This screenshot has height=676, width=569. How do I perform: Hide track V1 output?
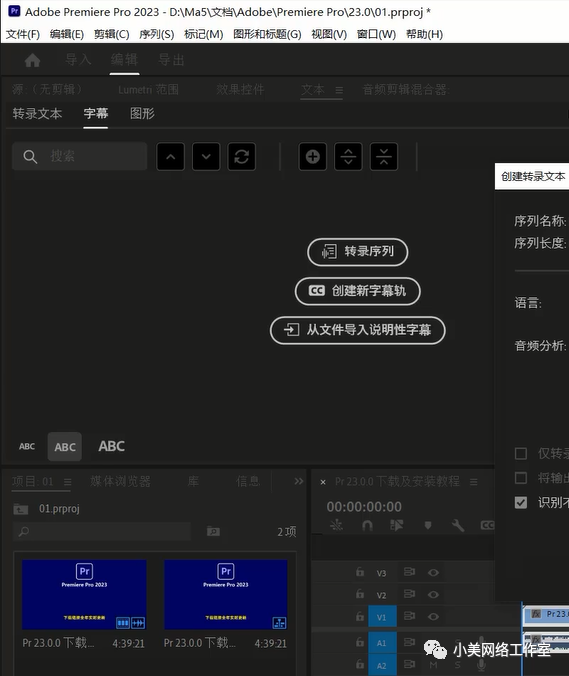pos(433,617)
